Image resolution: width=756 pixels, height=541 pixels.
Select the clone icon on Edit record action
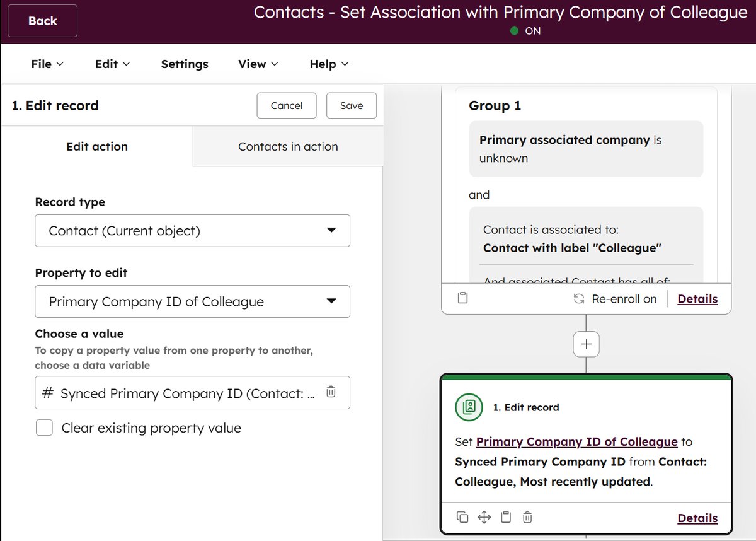point(463,516)
